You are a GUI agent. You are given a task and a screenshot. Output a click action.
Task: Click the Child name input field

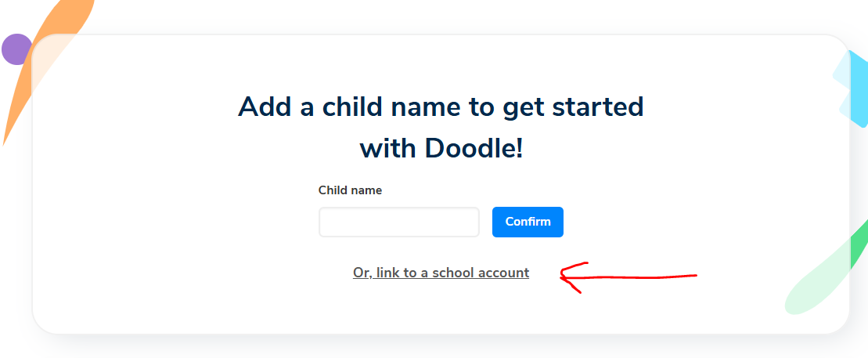pos(398,222)
